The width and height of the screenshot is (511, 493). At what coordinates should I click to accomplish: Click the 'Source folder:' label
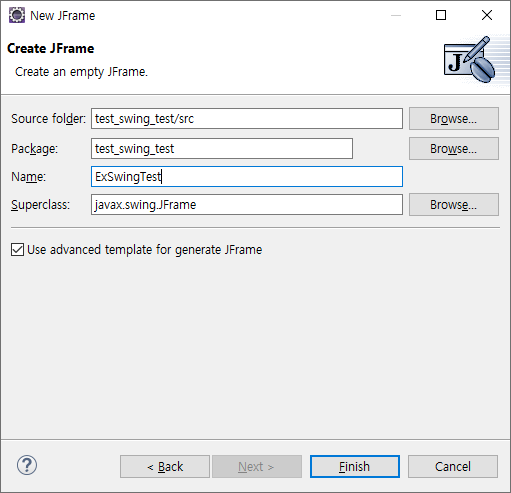click(x=48, y=119)
